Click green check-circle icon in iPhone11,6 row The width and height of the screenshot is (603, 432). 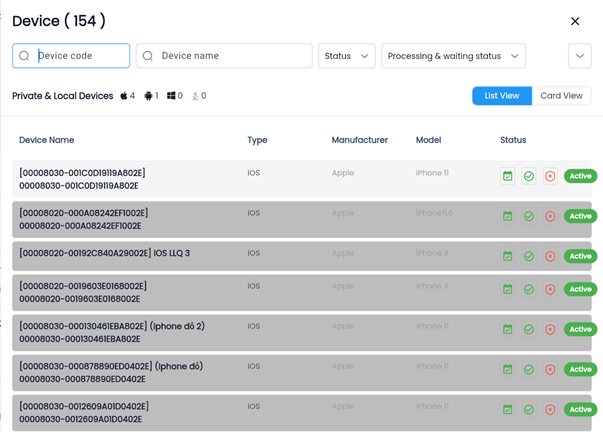tap(529, 216)
